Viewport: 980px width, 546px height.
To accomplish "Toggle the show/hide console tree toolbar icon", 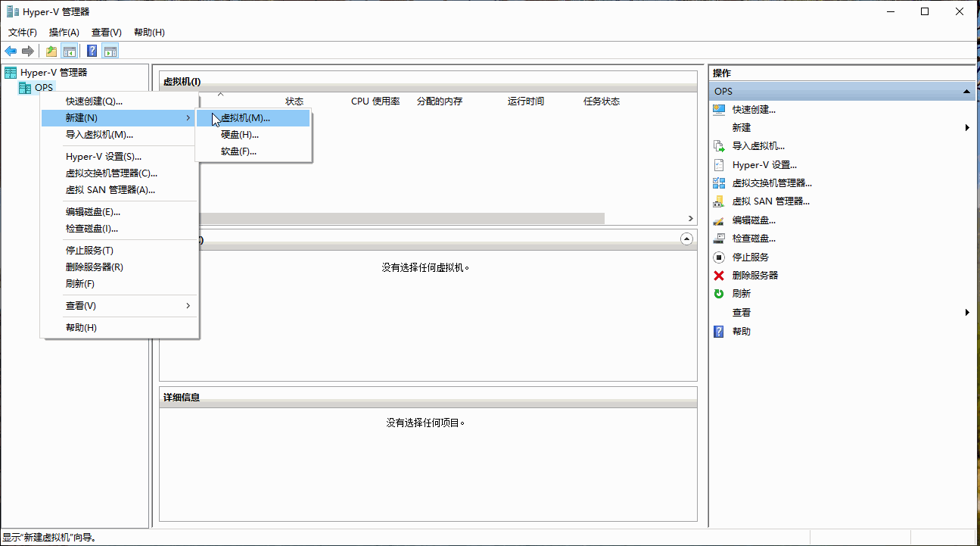I will pyautogui.click(x=69, y=51).
